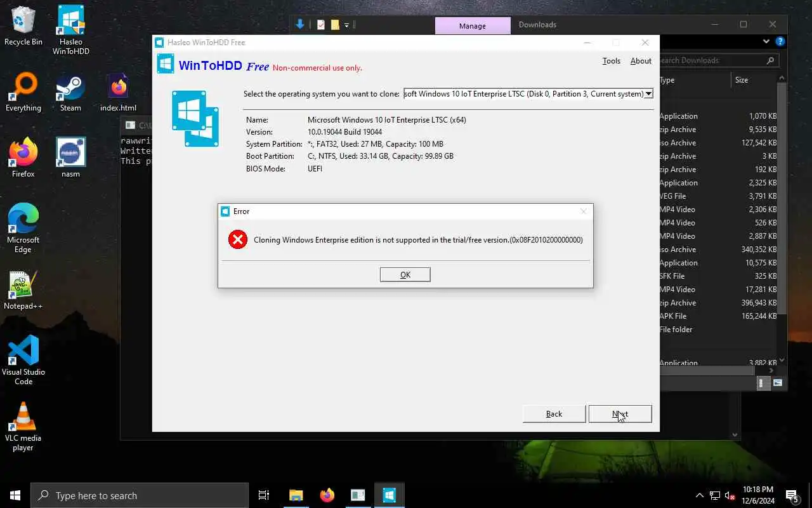
Task: Expand the operating system clone dropdown
Action: click(x=648, y=94)
